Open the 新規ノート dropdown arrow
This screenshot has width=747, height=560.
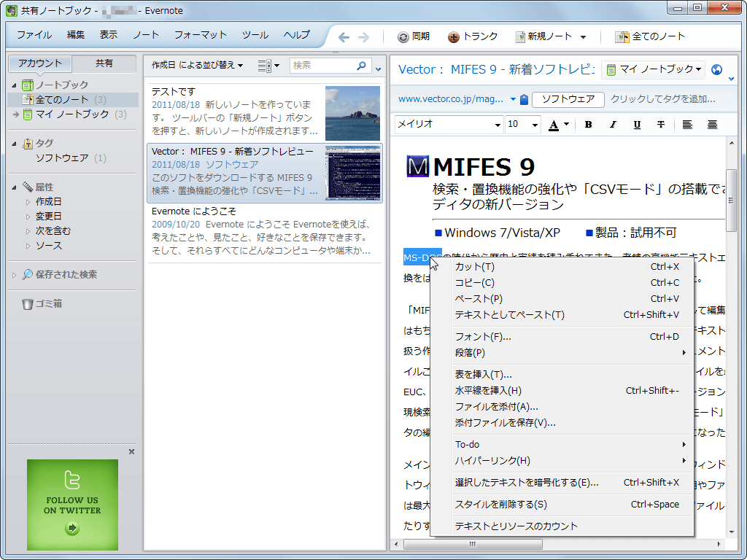point(583,37)
